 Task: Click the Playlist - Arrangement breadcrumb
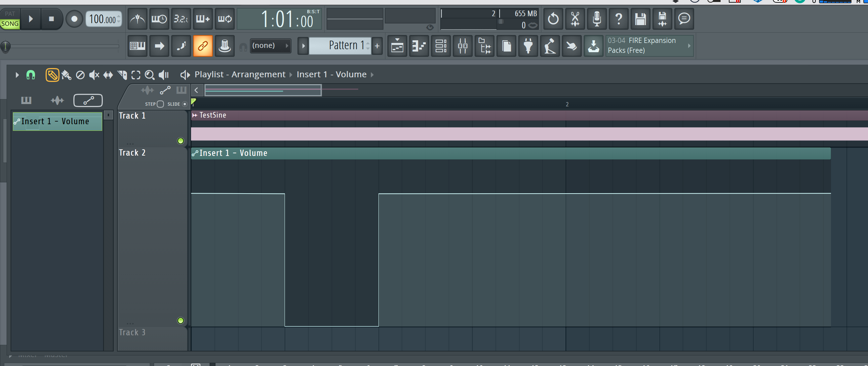pyautogui.click(x=240, y=74)
